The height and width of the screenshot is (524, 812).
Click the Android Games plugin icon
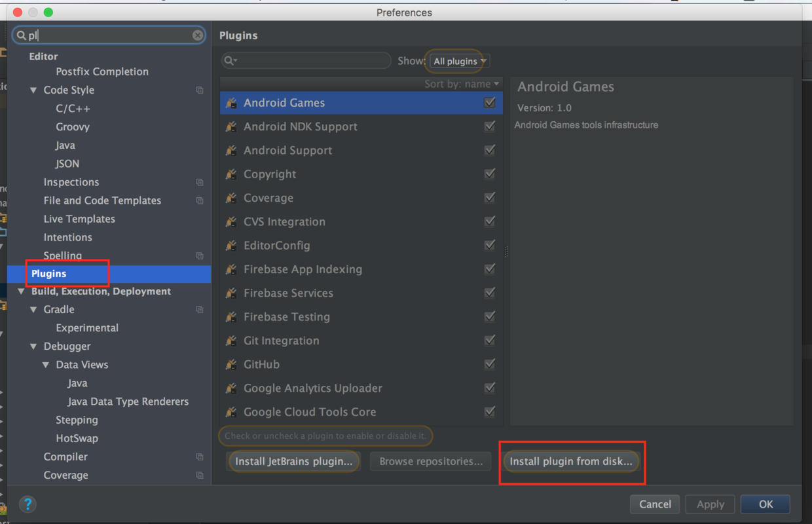[x=231, y=103]
